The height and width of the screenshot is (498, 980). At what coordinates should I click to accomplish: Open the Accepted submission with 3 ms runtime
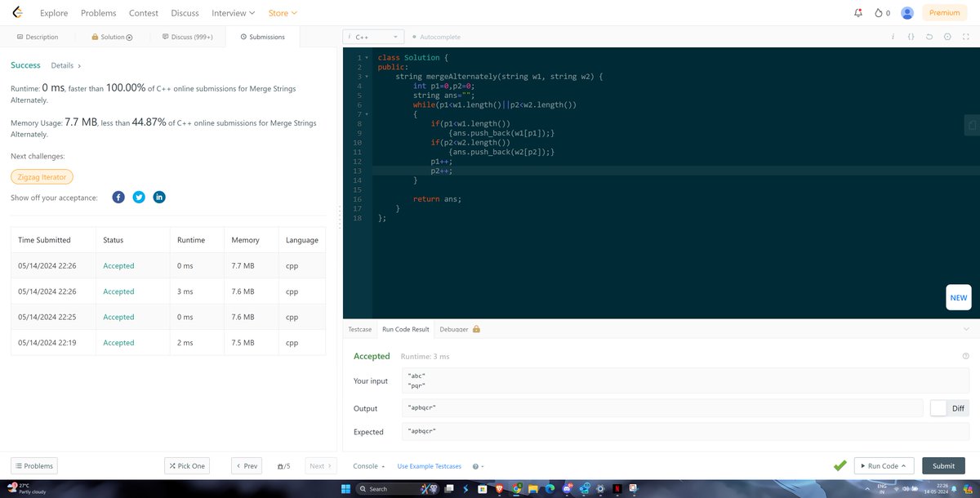(x=168, y=291)
